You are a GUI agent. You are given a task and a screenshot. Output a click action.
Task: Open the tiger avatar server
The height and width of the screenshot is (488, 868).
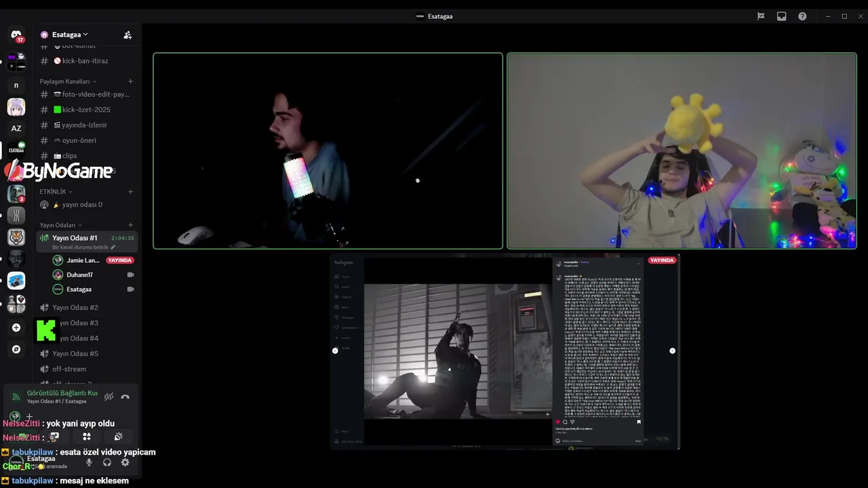pos(16,237)
